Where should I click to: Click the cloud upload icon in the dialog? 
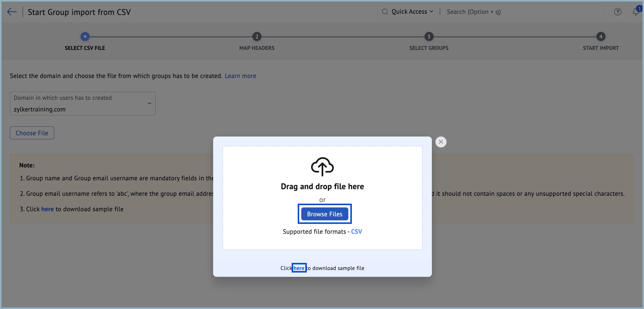[x=322, y=167]
